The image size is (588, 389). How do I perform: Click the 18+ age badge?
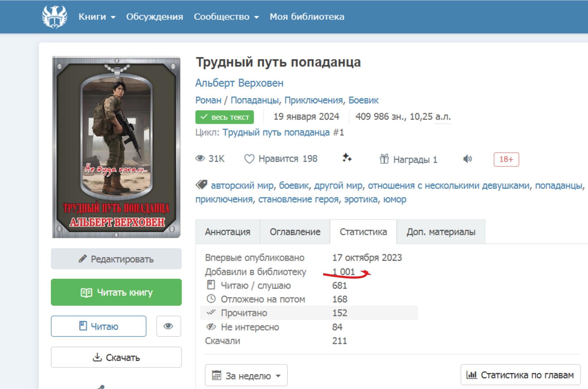tap(506, 159)
